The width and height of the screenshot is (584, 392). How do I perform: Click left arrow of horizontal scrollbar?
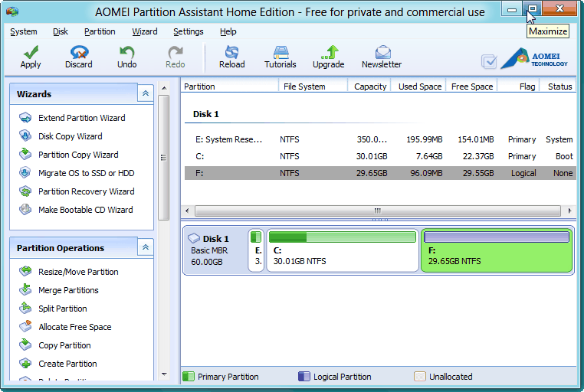pos(187,211)
